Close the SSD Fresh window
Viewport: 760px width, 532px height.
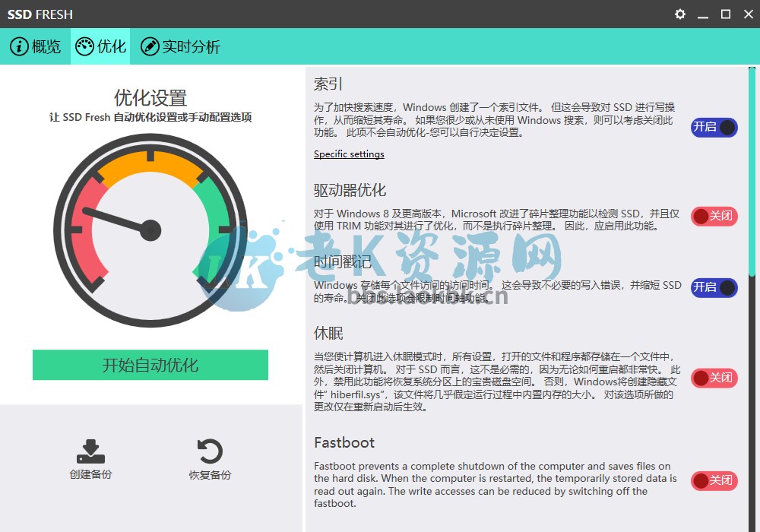click(x=747, y=14)
